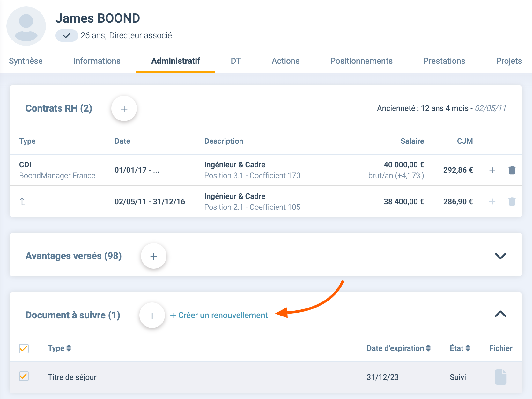Switch to the Positionnements tab
This screenshot has width=532, height=399.
point(361,61)
